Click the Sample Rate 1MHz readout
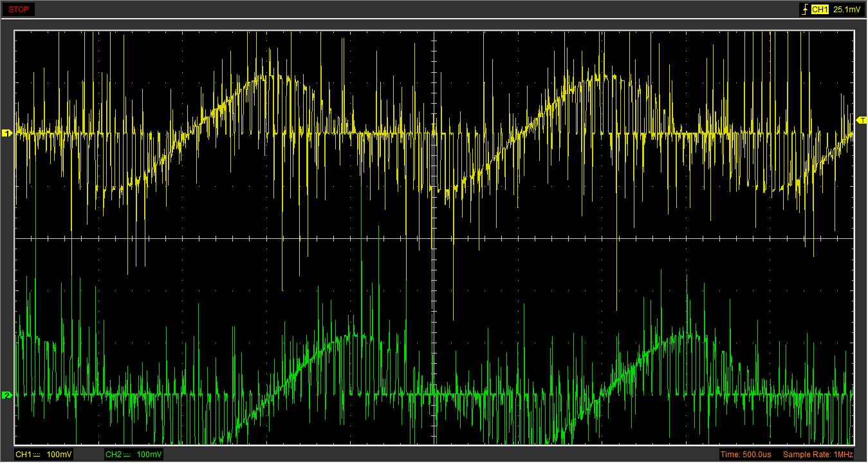The image size is (868, 463). 817,455
